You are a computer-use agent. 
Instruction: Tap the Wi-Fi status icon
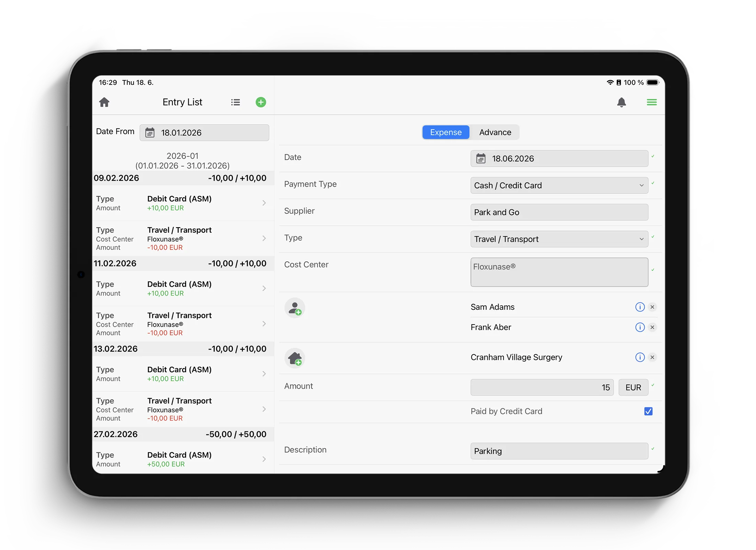pos(610,82)
